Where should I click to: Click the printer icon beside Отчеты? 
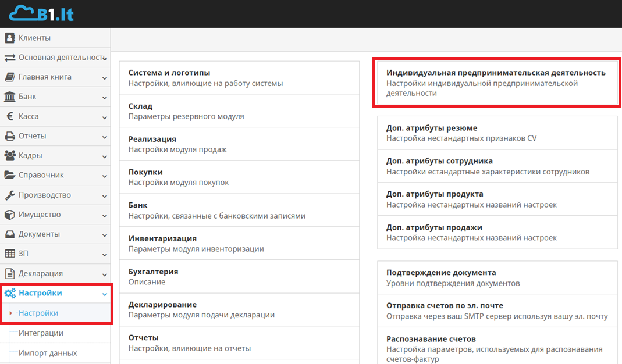pyautogui.click(x=9, y=135)
